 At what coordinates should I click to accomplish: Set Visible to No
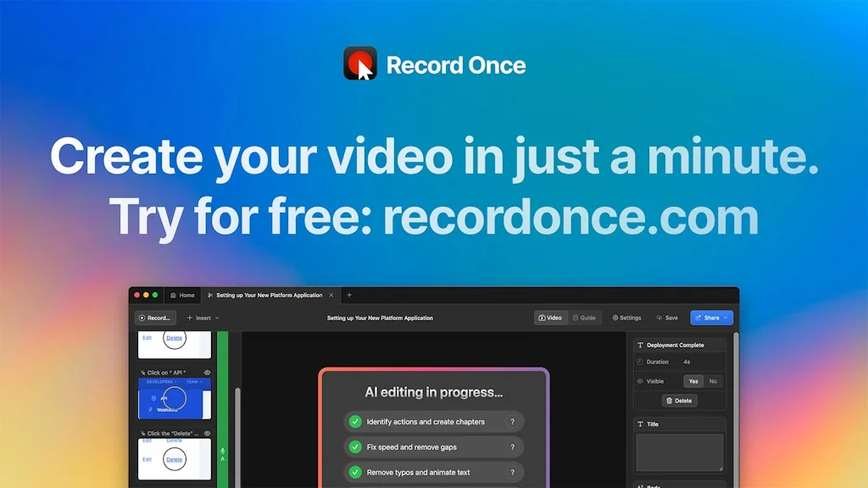(x=713, y=381)
